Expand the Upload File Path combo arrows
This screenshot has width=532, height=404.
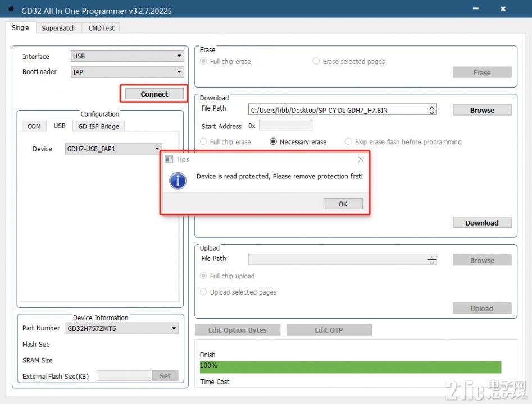point(431,260)
